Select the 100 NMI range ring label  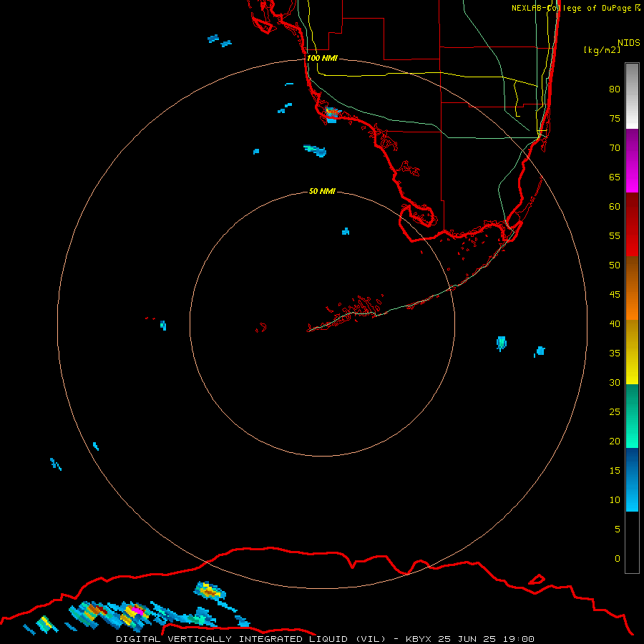click(323, 58)
